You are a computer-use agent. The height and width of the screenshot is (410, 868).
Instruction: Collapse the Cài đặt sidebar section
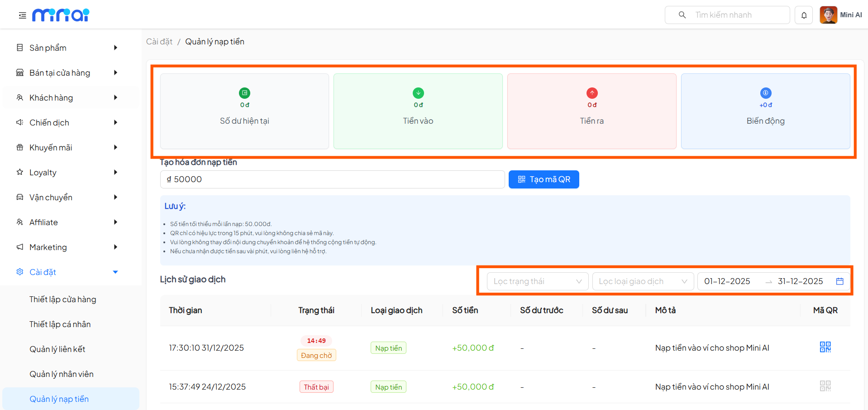pyautogui.click(x=115, y=272)
